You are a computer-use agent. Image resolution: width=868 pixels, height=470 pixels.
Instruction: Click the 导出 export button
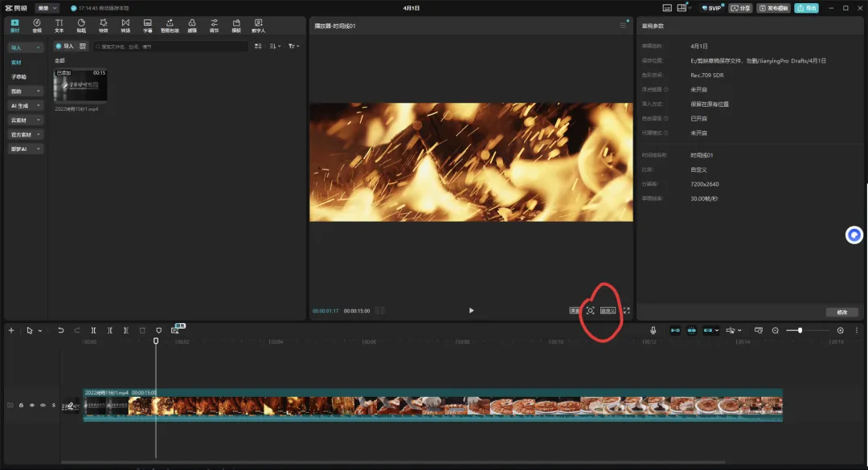click(x=807, y=8)
